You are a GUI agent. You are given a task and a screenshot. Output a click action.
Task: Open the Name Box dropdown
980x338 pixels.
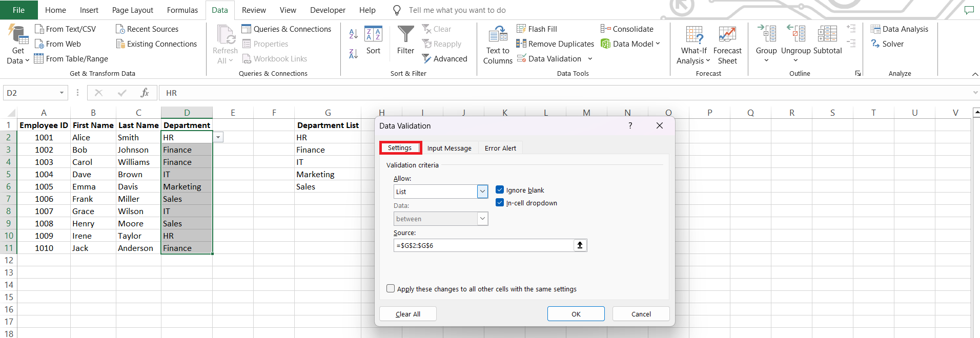point(62,93)
